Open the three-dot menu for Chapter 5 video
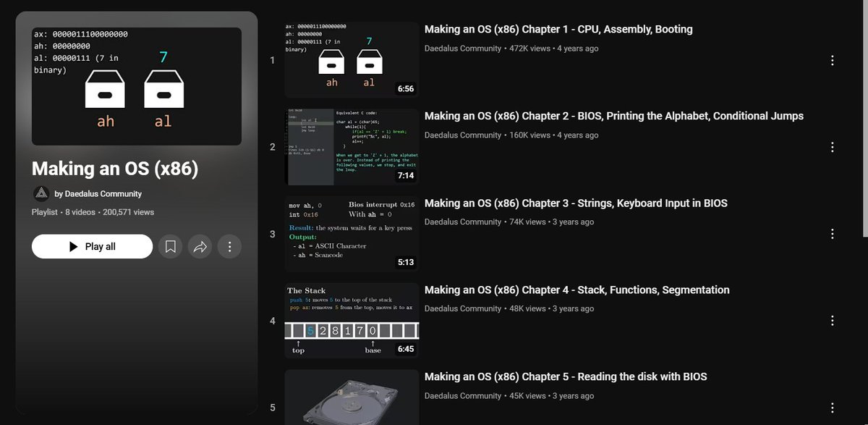 833,408
